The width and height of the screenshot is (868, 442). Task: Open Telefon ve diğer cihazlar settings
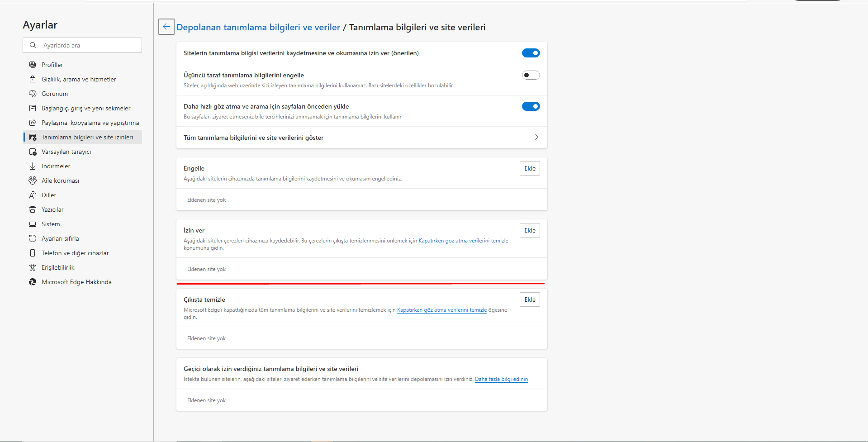tap(82, 253)
